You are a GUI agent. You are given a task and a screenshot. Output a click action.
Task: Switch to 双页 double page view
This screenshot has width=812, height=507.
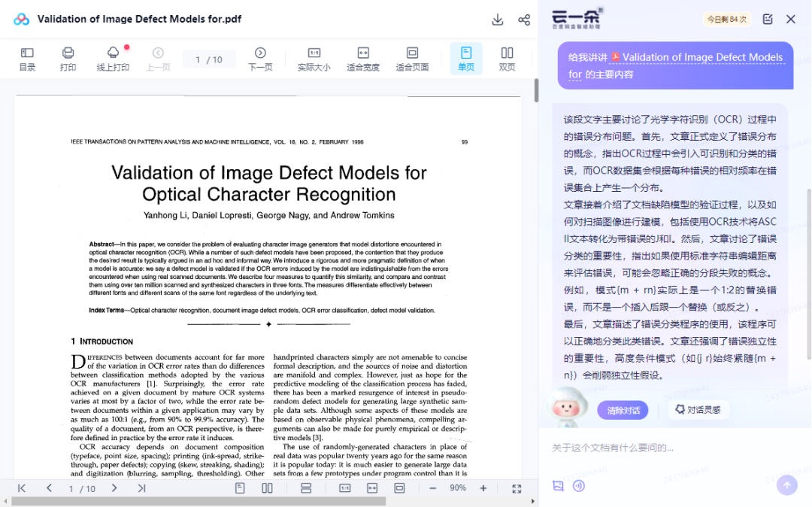tap(507, 59)
